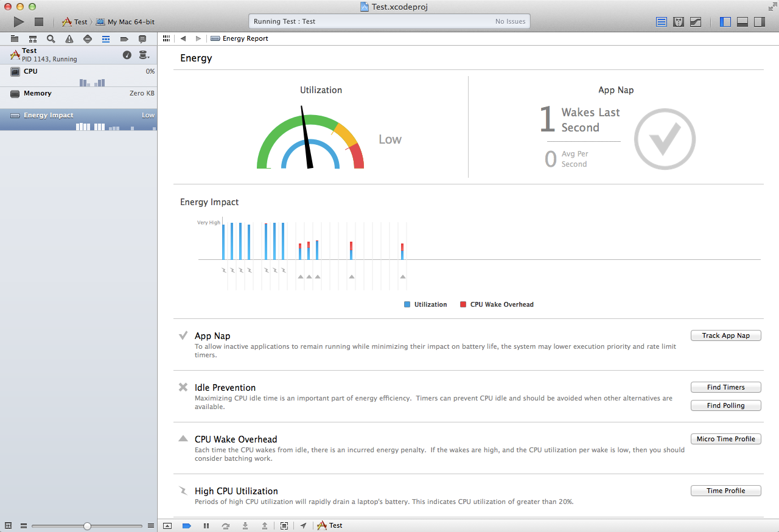Toggle the Navigator pane visibility
The image size is (779, 532).
click(x=725, y=22)
